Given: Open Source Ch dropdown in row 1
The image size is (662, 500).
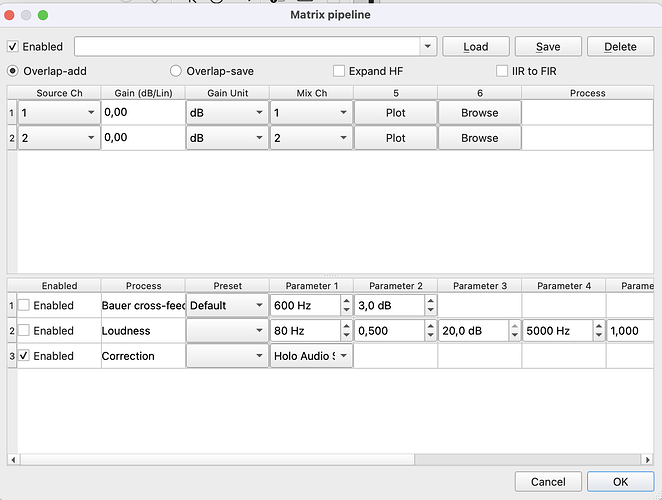Looking at the screenshot, I should (59, 113).
